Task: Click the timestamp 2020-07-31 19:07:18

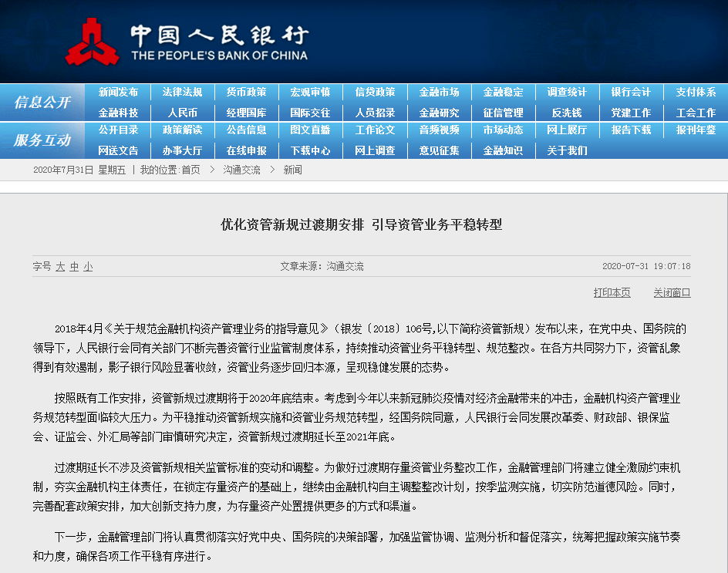Action: click(x=646, y=266)
